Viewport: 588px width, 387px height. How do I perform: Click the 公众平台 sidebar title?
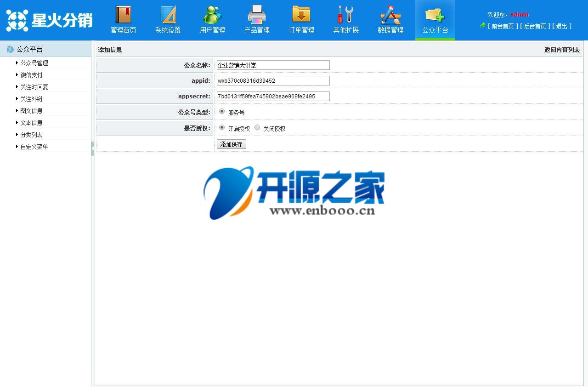click(x=30, y=49)
